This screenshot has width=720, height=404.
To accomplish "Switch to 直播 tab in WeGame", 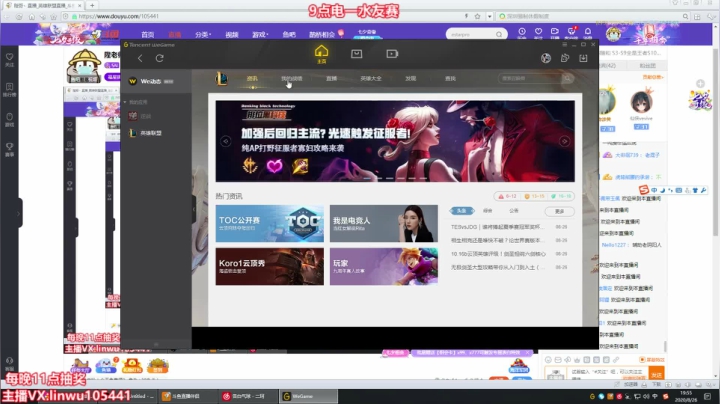I will point(332,79).
